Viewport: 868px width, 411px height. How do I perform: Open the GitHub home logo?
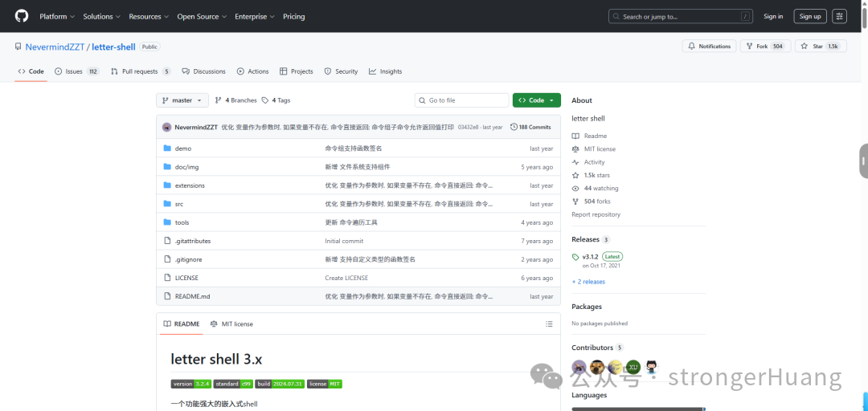pyautogui.click(x=22, y=16)
